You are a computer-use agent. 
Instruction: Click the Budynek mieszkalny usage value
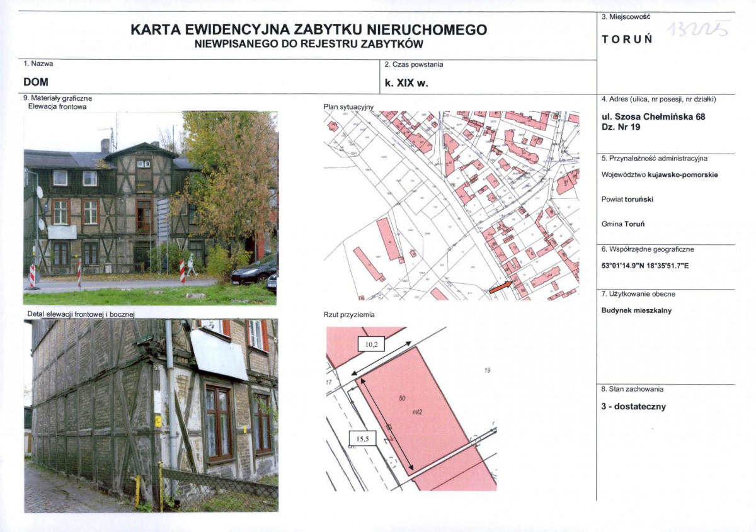pyautogui.click(x=636, y=310)
